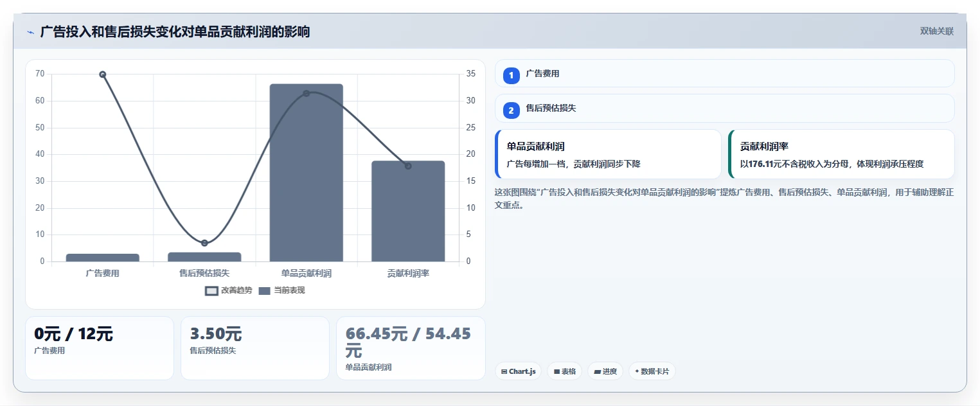Click the line point on 贡献利润率 bar
Viewport: 980px width, 406px height.
click(408, 166)
